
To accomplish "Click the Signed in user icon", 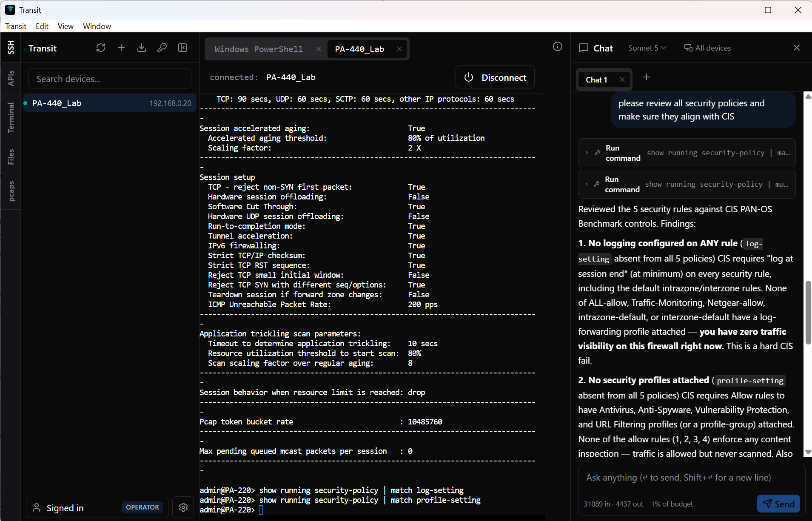I will point(37,508).
